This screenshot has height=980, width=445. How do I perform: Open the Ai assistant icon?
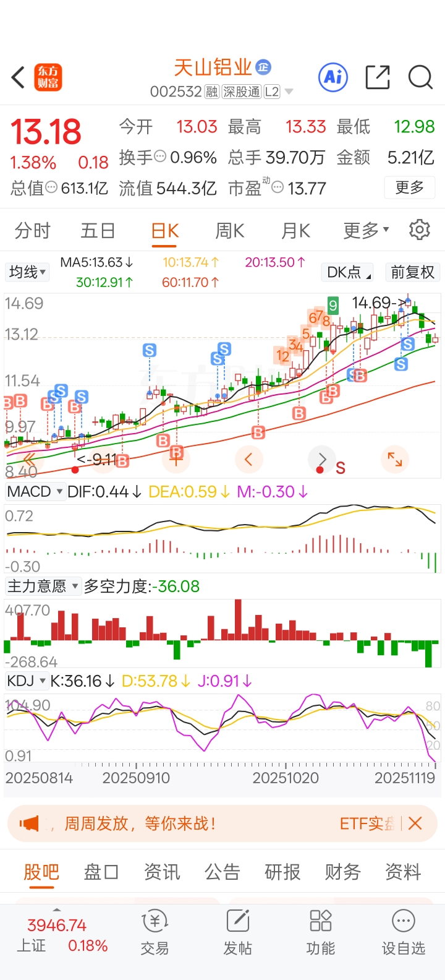333,77
